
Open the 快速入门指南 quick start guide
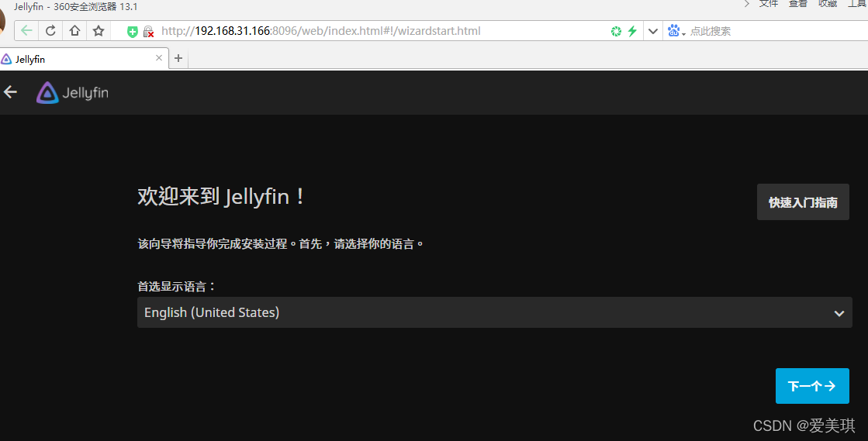(x=803, y=202)
